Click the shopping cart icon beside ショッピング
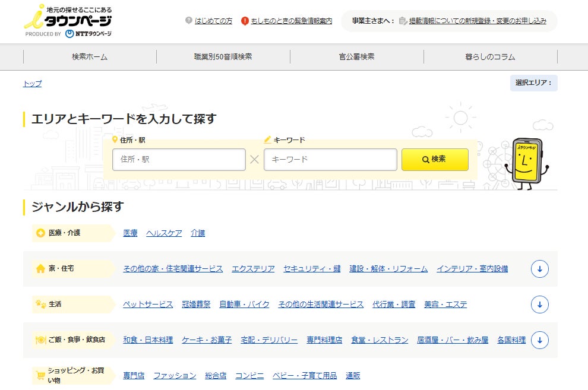The height and width of the screenshot is (390, 588). click(x=40, y=375)
